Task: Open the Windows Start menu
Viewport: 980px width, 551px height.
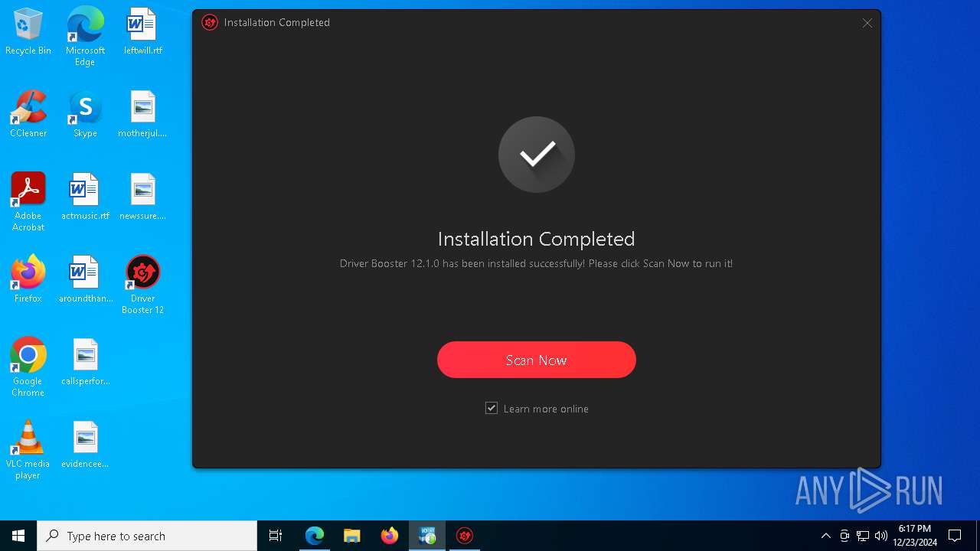Action: (x=18, y=536)
